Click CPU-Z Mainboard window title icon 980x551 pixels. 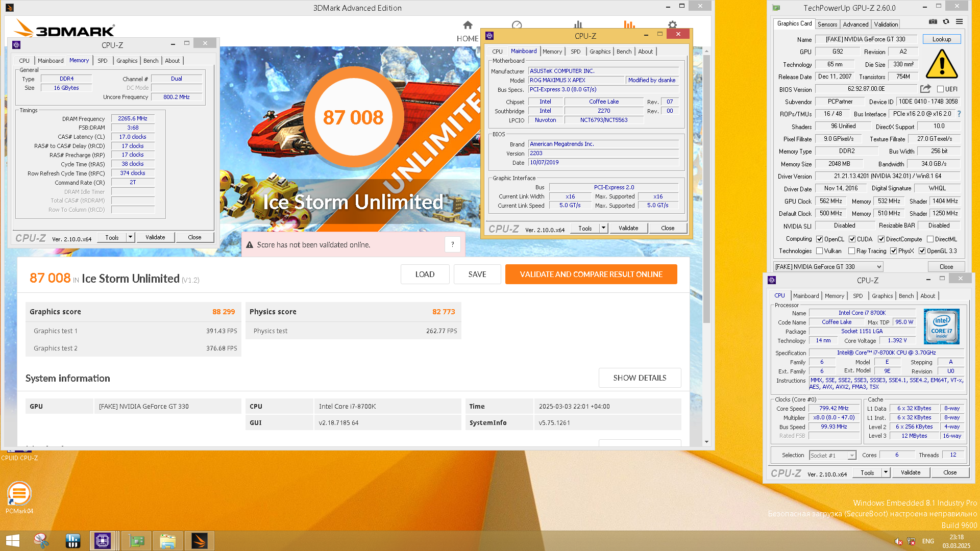pos(489,36)
